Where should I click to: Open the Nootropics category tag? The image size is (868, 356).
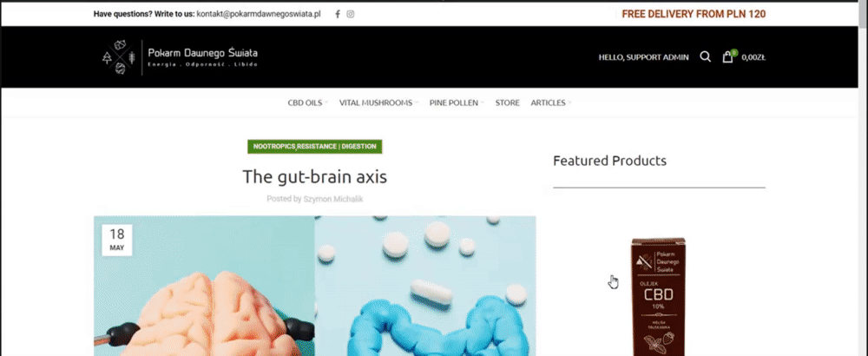click(273, 147)
